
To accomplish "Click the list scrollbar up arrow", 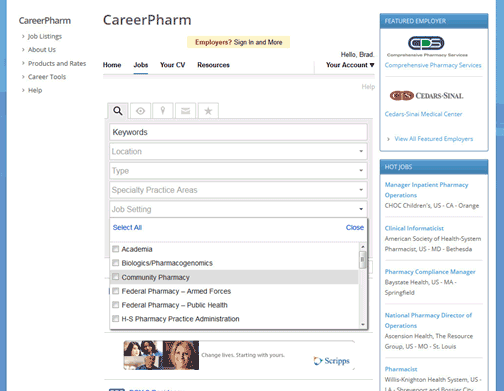I will (363, 247).
